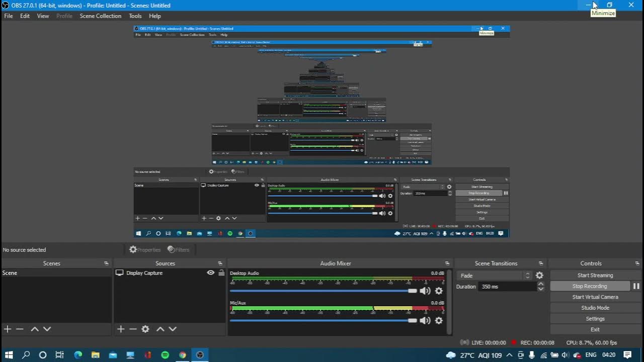Lock the Display Capture source
This screenshot has height=362, width=644.
[221, 273]
